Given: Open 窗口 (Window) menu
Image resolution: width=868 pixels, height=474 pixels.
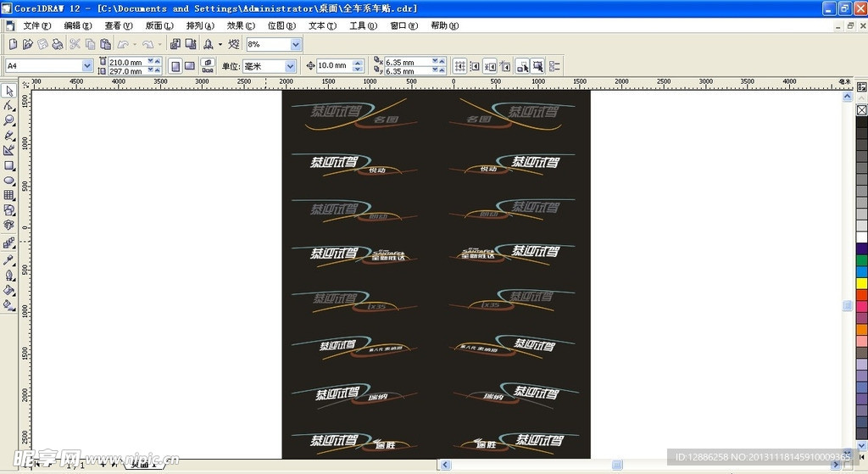Looking at the screenshot, I should click(404, 25).
